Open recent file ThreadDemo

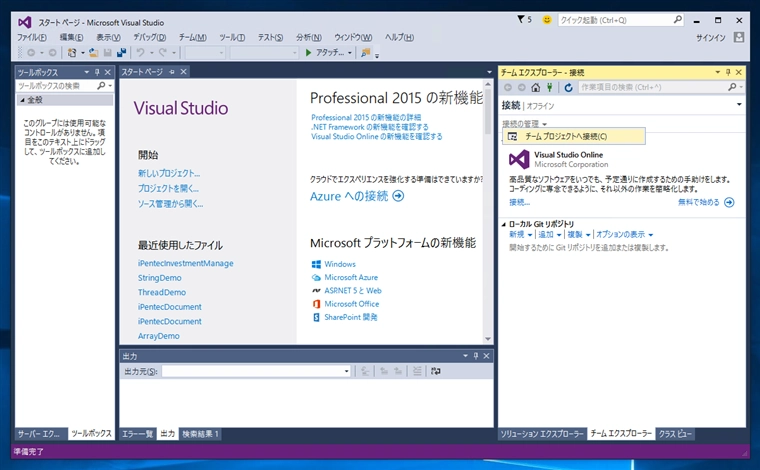click(162, 292)
